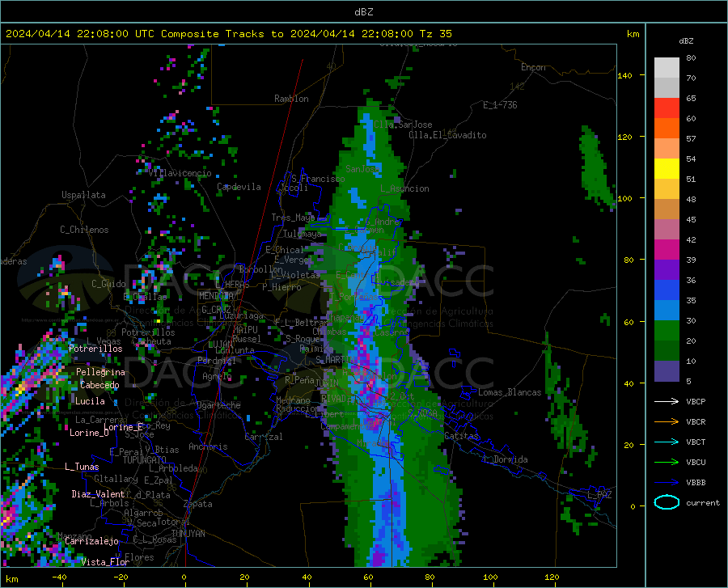This screenshot has width=728, height=588.
Task: Click the 'Tz 35' text in header
Action: 435,34
